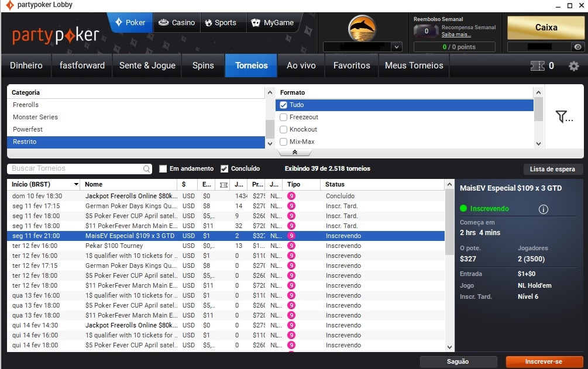Click the dolphin avatar picture

(362, 27)
